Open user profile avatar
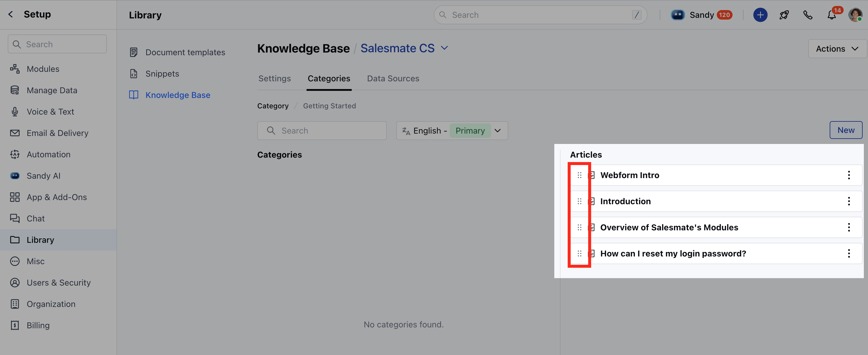This screenshot has width=868, height=355. (x=855, y=15)
